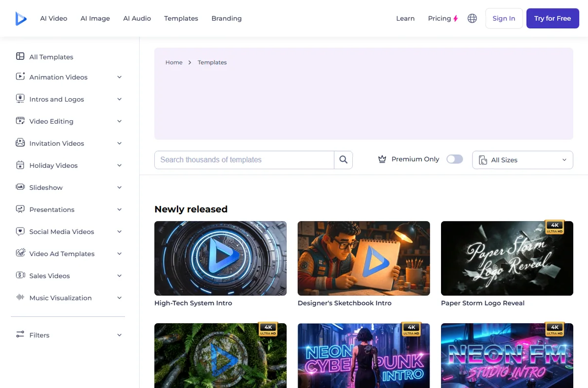
Task: Click the Home breadcrumb link
Action: (x=174, y=62)
